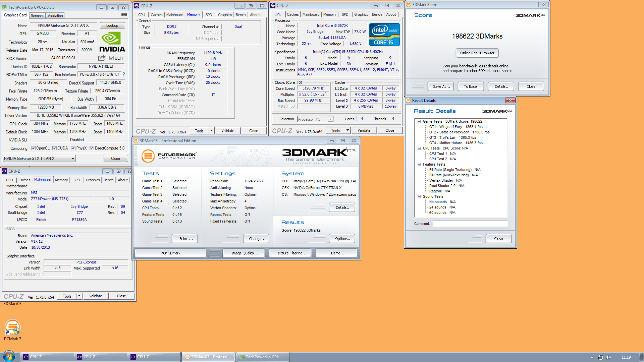Click the To Excel button
644x362 pixels.
pos(471,86)
